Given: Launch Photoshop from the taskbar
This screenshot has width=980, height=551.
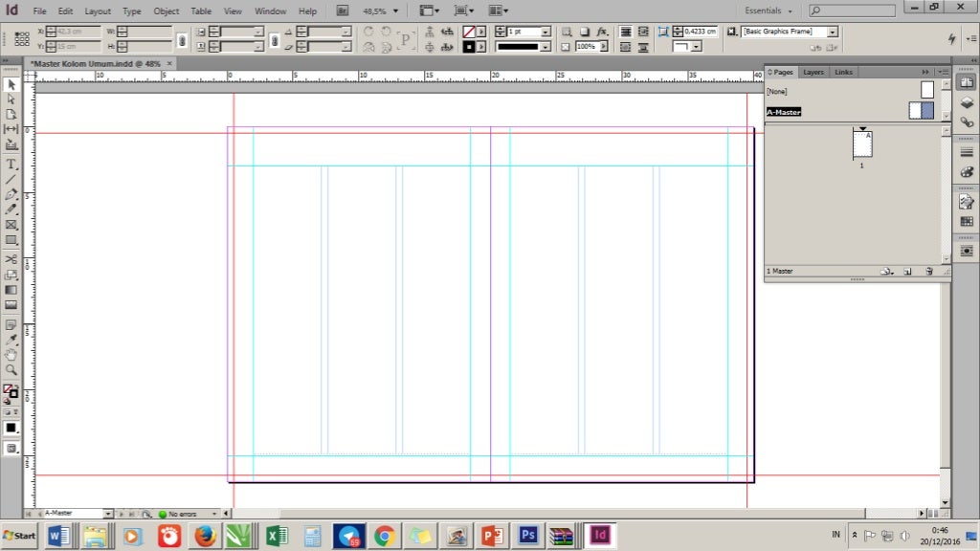Looking at the screenshot, I should click(x=526, y=536).
